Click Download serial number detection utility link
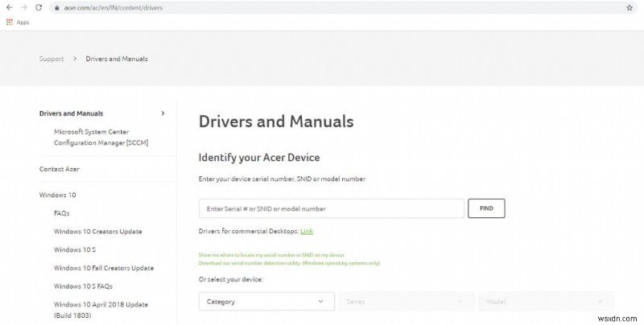Screen dimensions: 644x325 tap(289, 263)
